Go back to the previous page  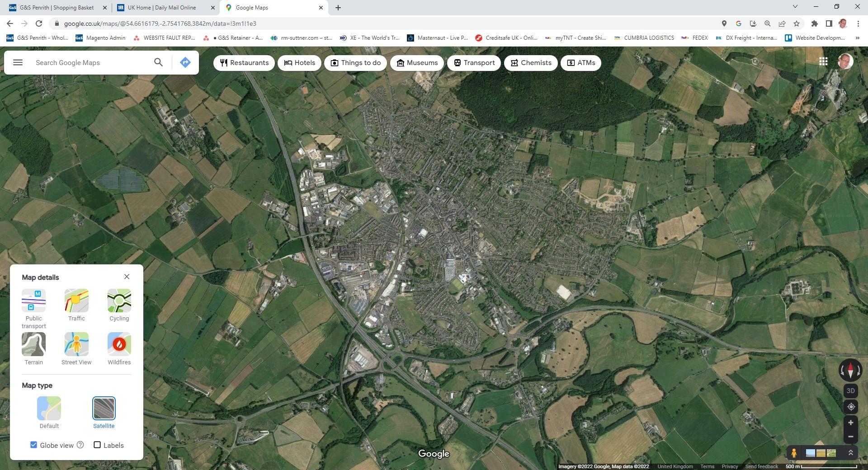pyautogui.click(x=10, y=23)
